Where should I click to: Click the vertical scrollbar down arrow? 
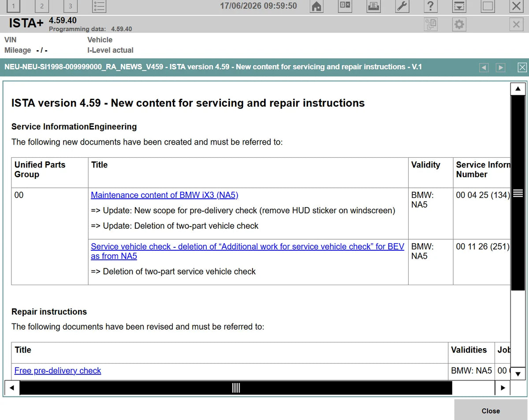[x=518, y=374]
